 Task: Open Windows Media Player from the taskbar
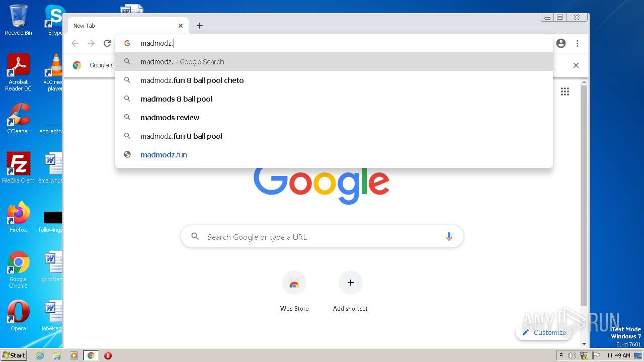(x=74, y=355)
